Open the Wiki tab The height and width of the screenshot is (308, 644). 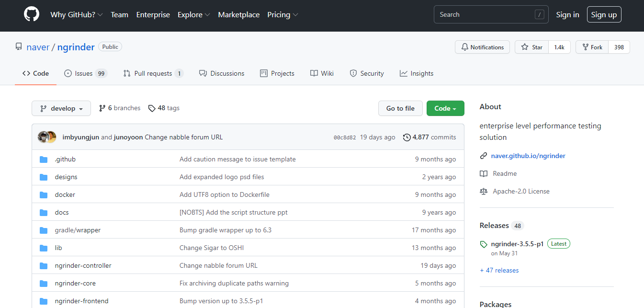click(x=322, y=73)
